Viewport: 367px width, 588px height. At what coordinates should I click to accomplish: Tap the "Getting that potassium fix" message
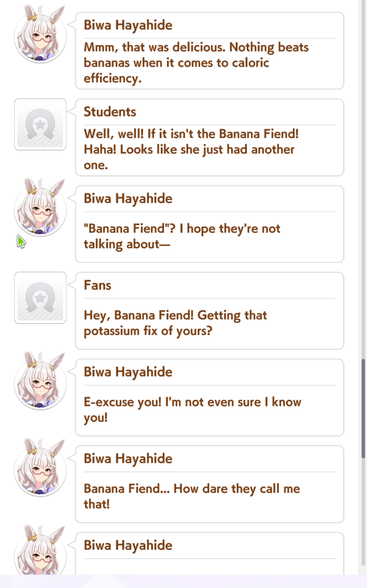coord(175,323)
